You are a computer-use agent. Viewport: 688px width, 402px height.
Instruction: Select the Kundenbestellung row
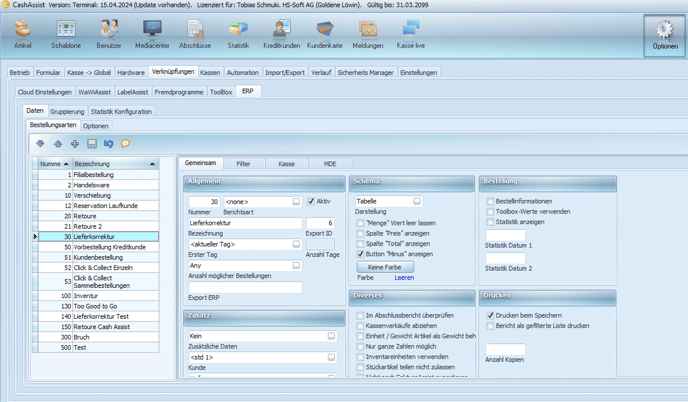pyautogui.click(x=98, y=257)
